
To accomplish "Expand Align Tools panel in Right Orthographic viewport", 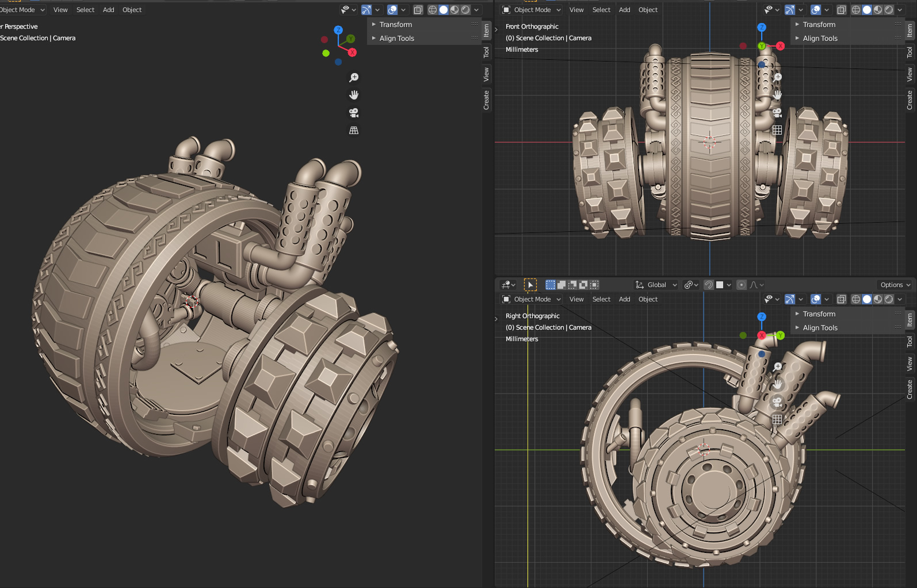I will 820,328.
